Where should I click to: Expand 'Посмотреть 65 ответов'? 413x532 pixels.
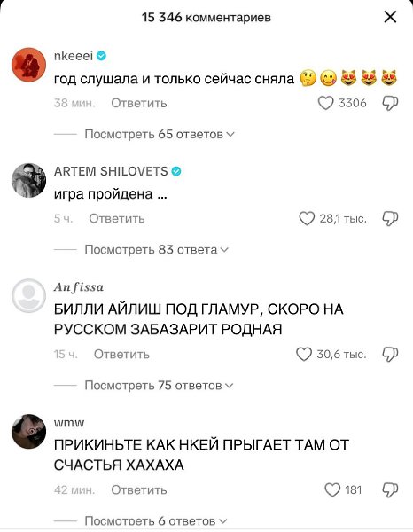(x=160, y=135)
